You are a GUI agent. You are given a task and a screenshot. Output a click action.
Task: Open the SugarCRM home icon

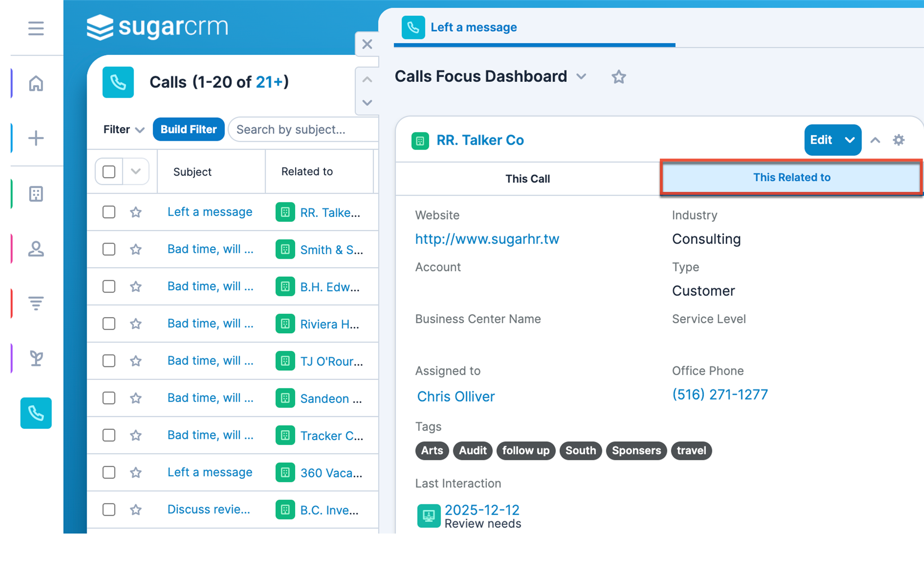point(36,83)
